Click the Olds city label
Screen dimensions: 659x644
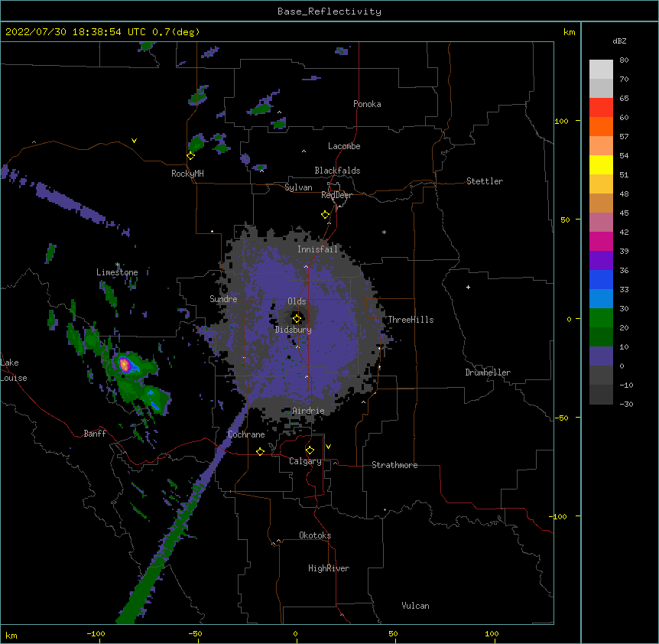297,301
